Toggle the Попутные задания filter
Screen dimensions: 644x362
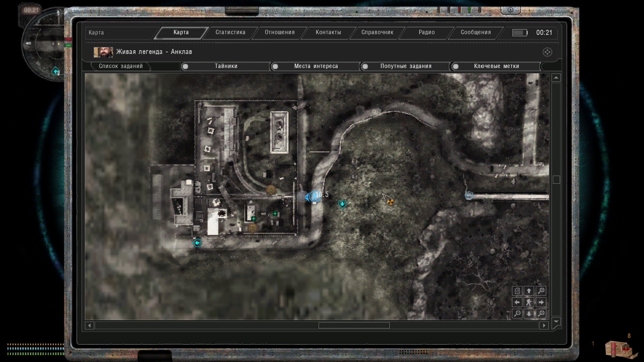(x=405, y=66)
